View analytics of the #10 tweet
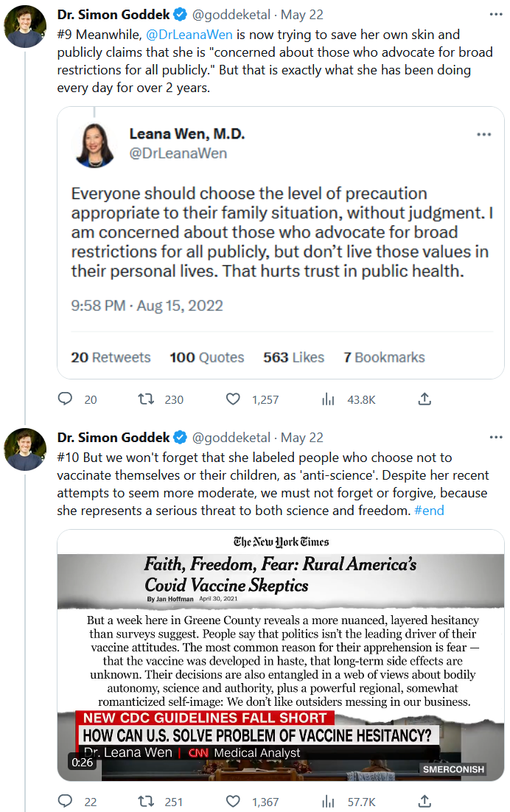 tap(328, 801)
